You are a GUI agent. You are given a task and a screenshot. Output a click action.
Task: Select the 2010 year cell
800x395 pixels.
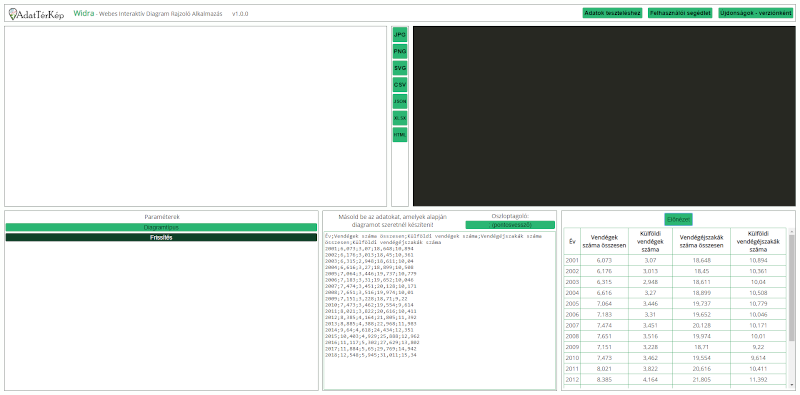(x=572, y=358)
